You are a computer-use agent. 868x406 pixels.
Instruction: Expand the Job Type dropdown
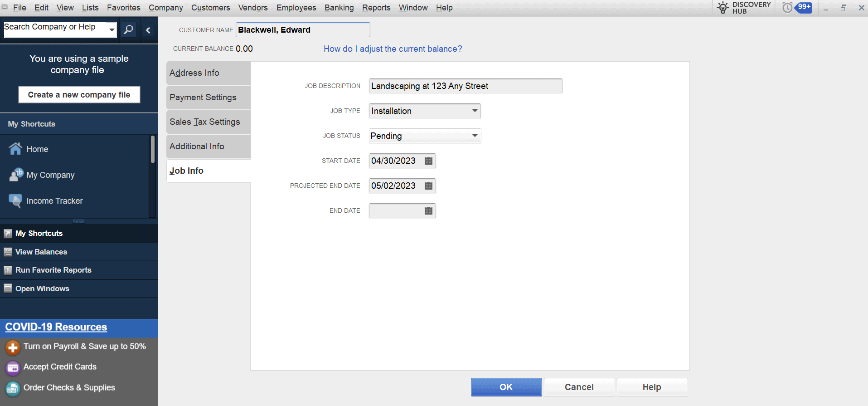coord(475,111)
